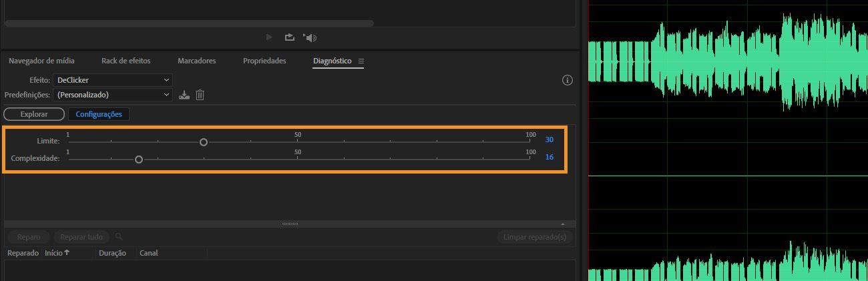The image size is (868, 281).
Task: Click the Complexidade value 16
Action: (x=549, y=158)
